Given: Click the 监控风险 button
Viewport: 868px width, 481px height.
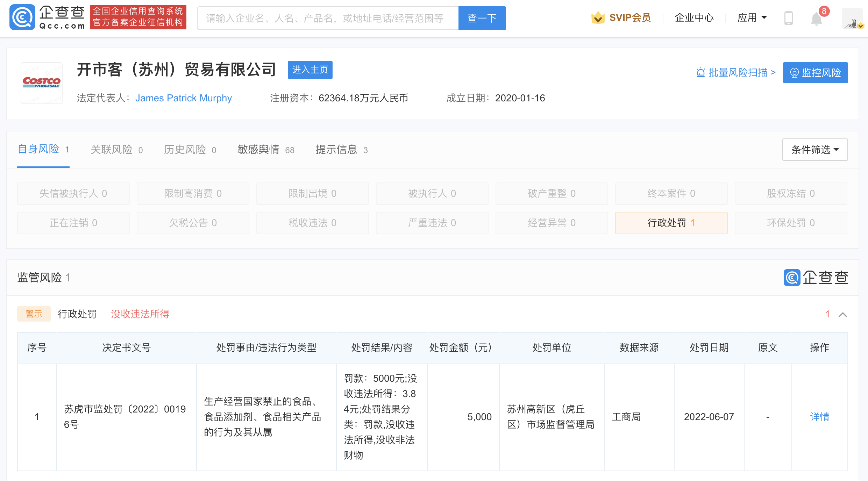Looking at the screenshot, I should (815, 73).
